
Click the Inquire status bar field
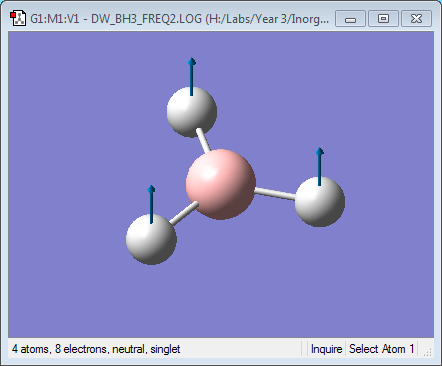click(x=326, y=349)
